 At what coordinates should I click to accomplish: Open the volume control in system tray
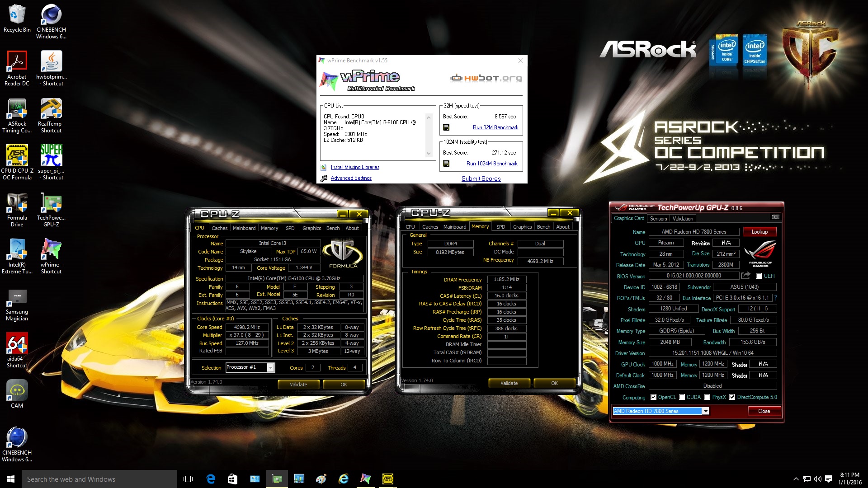pos(817,479)
